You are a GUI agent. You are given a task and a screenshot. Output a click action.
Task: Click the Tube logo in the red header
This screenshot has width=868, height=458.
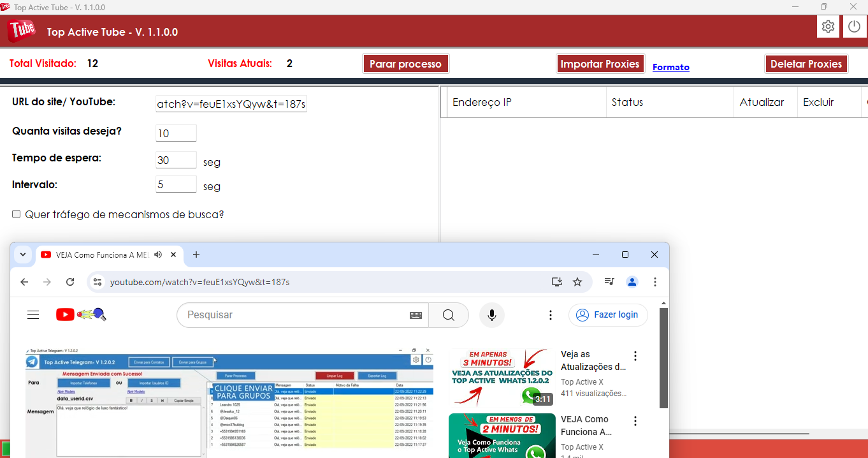click(21, 30)
